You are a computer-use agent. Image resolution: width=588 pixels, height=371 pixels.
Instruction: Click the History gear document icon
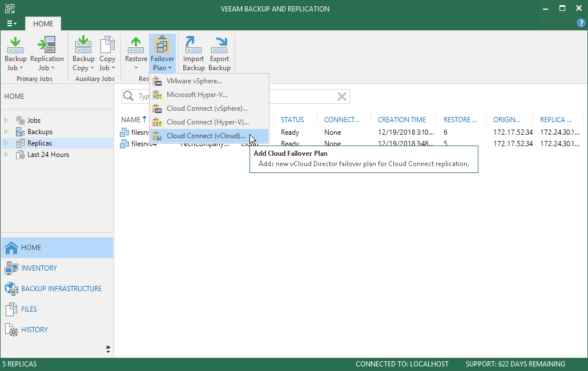11,330
